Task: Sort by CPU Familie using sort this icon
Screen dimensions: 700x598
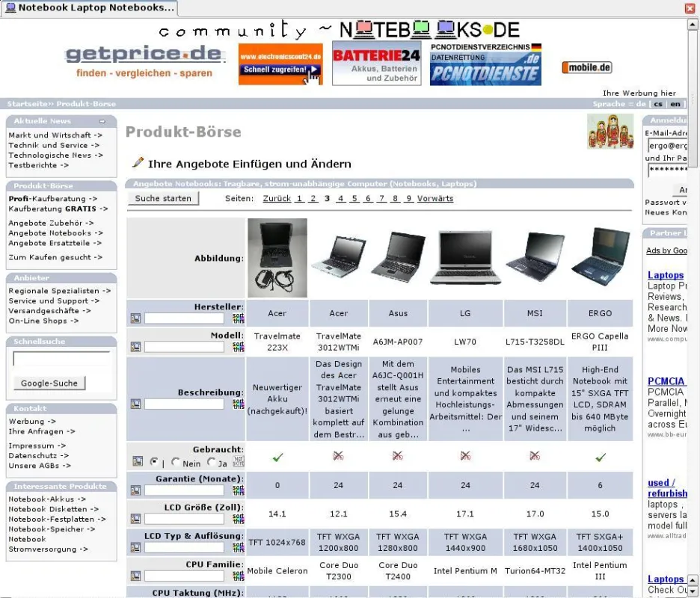Action: pyautogui.click(x=239, y=576)
